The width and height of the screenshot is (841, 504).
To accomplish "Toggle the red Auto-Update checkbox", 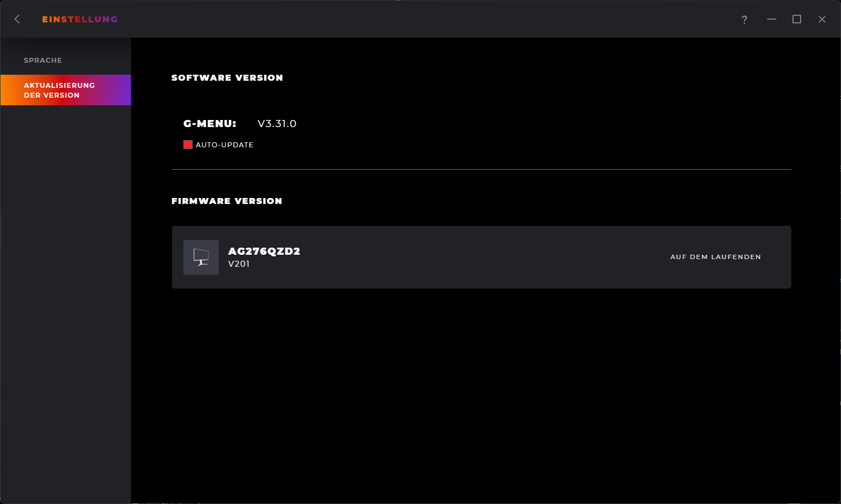I will click(x=188, y=145).
